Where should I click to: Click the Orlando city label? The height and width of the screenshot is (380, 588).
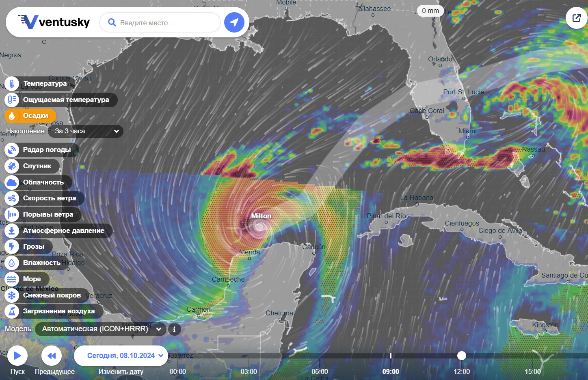(x=440, y=59)
